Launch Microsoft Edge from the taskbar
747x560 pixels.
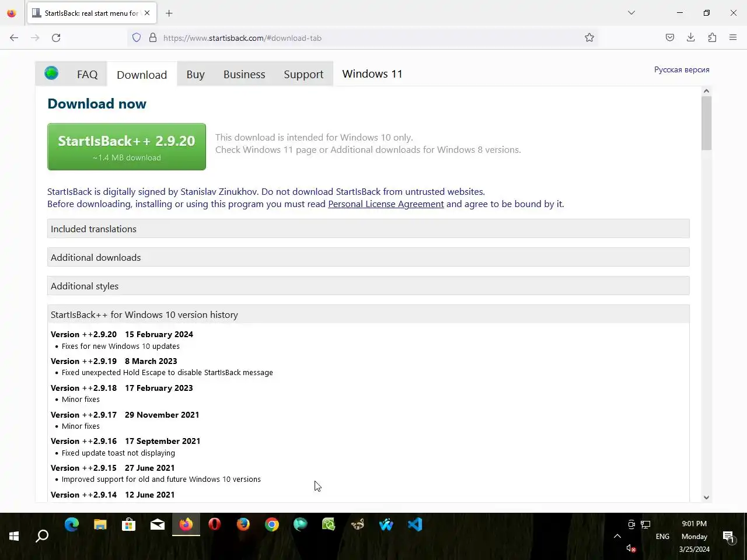[x=72, y=524]
